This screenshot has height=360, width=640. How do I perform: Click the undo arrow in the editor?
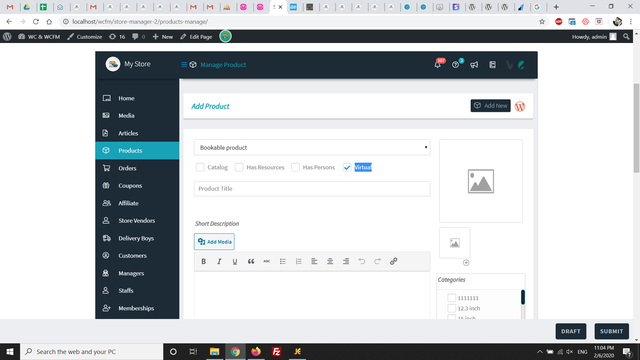(x=362, y=261)
